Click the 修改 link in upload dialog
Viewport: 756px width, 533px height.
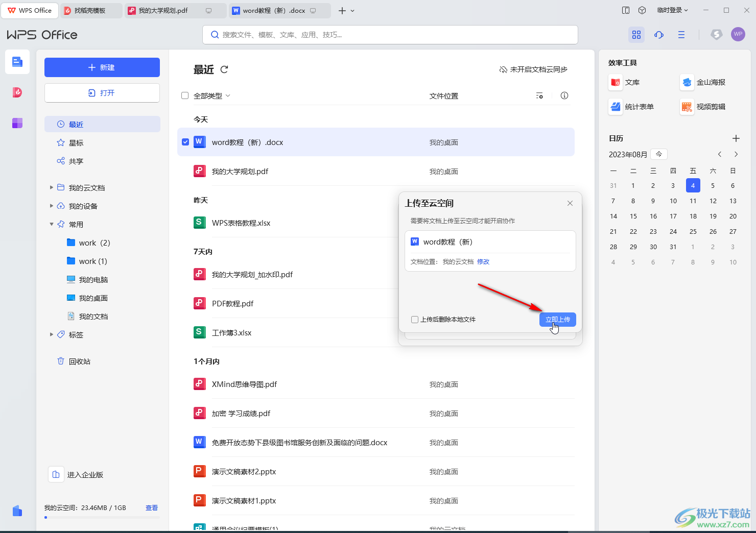click(x=483, y=261)
